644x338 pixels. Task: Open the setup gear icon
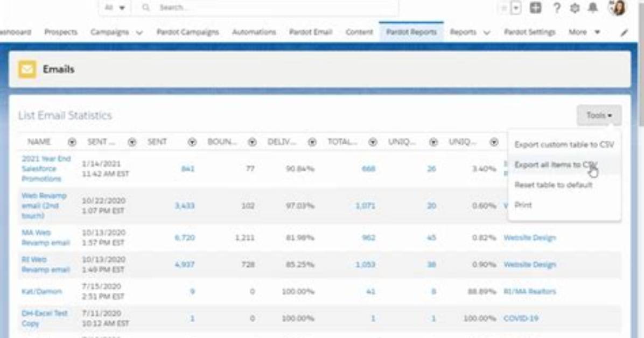tap(575, 8)
